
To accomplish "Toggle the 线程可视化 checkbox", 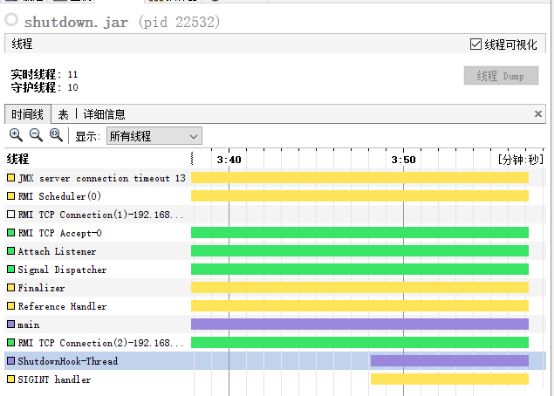I will (x=476, y=45).
